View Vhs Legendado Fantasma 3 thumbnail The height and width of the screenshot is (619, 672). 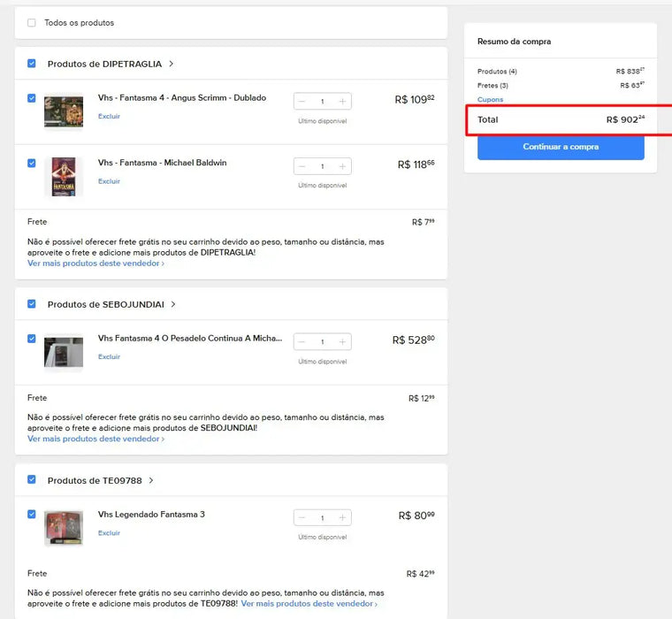[x=63, y=528]
